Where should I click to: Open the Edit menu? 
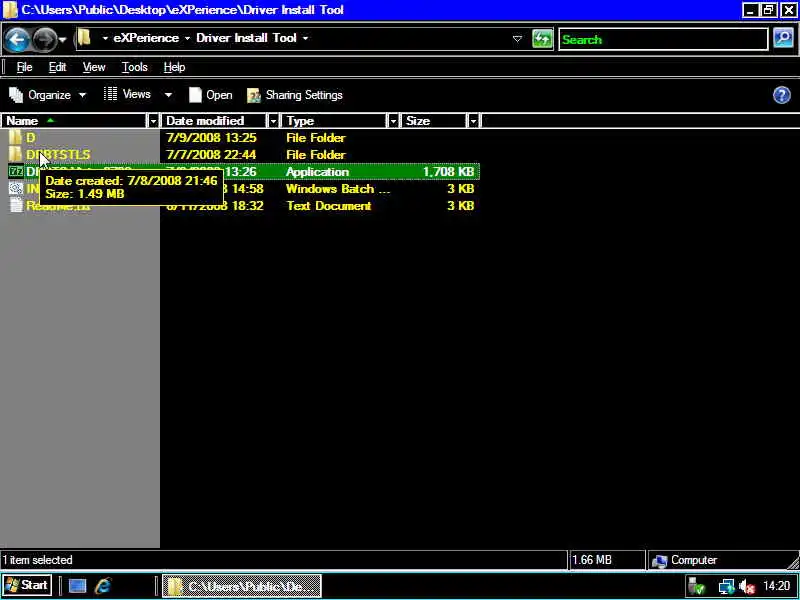(57, 67)
